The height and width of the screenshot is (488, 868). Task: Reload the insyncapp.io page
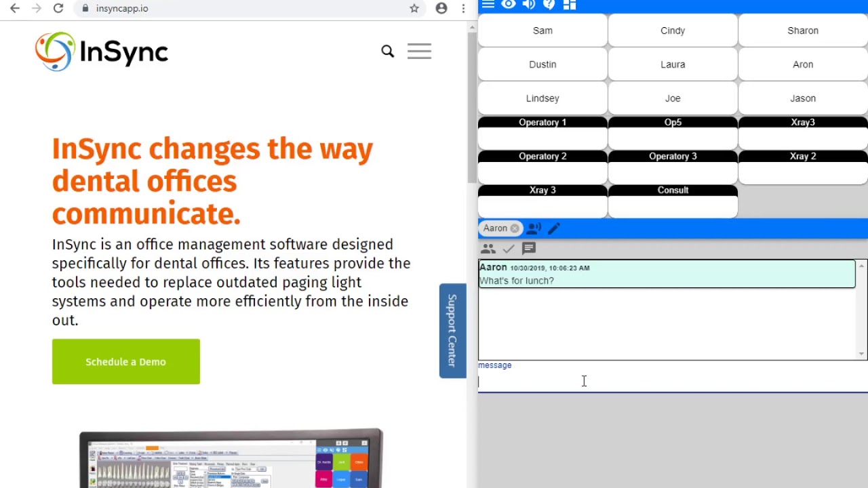click(x=58, y=8)
